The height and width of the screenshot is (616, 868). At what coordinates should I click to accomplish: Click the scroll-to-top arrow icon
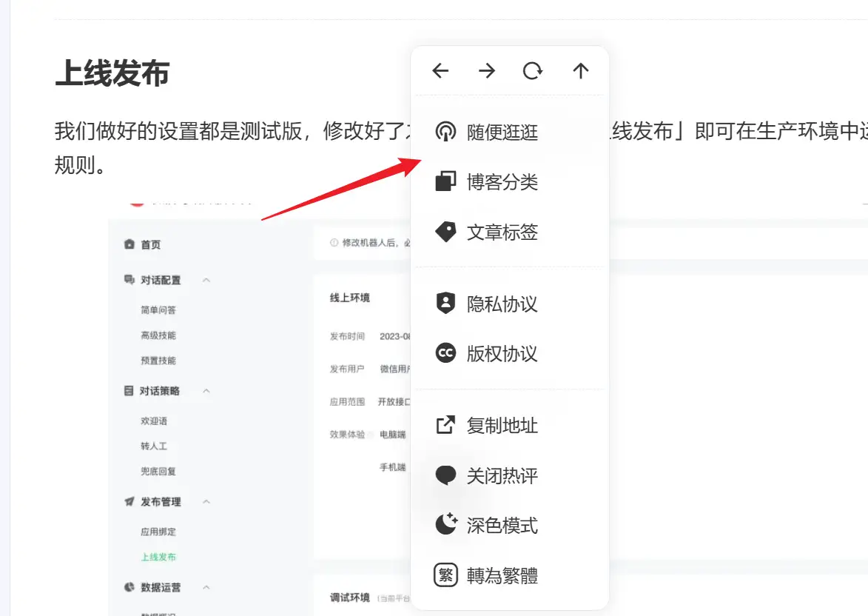pyautogui.click(x=581, y=71)
